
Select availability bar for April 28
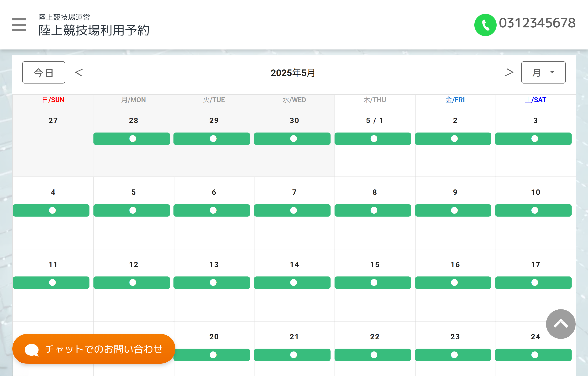132,139
